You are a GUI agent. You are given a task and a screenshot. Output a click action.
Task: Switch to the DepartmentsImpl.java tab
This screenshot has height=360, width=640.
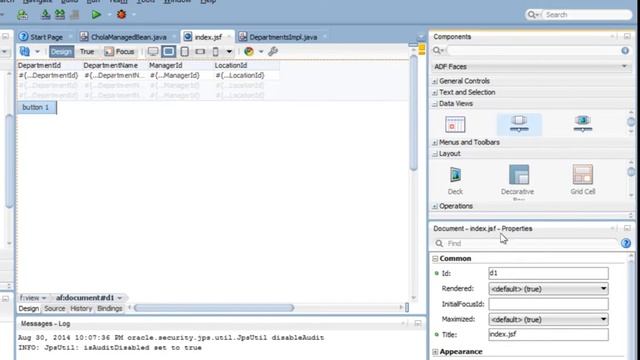[283, 37]
